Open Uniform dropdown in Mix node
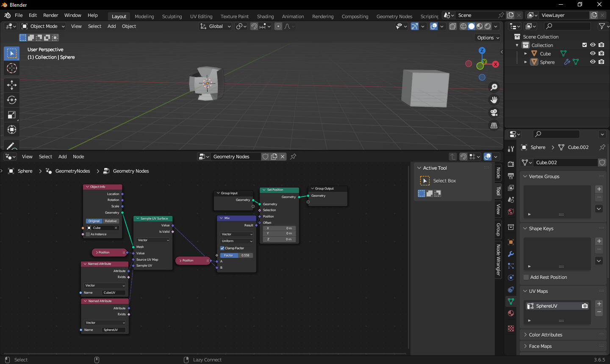 click(237, 241)
